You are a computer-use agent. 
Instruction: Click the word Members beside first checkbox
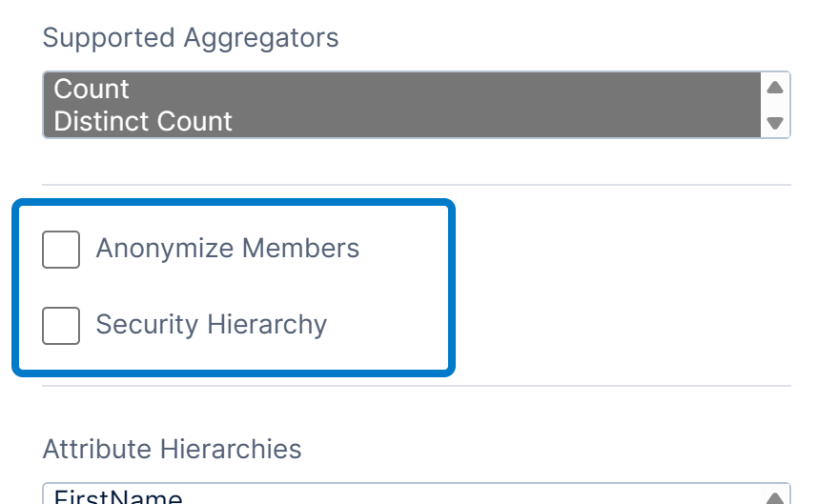pos(300,249)
